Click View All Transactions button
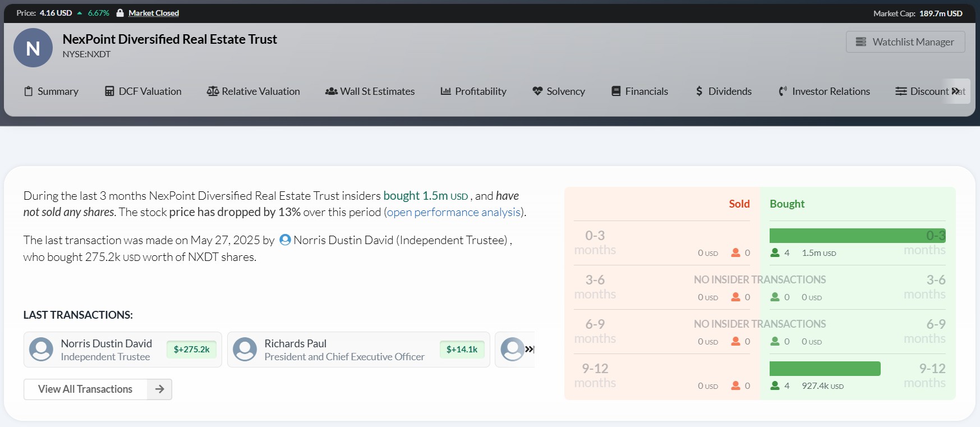 (98, 389)
